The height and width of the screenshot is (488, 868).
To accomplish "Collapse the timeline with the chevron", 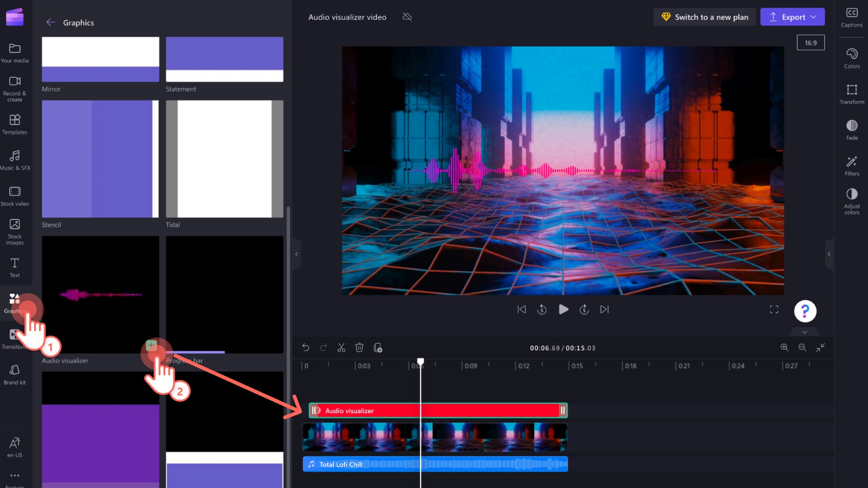I will (805, 332).
